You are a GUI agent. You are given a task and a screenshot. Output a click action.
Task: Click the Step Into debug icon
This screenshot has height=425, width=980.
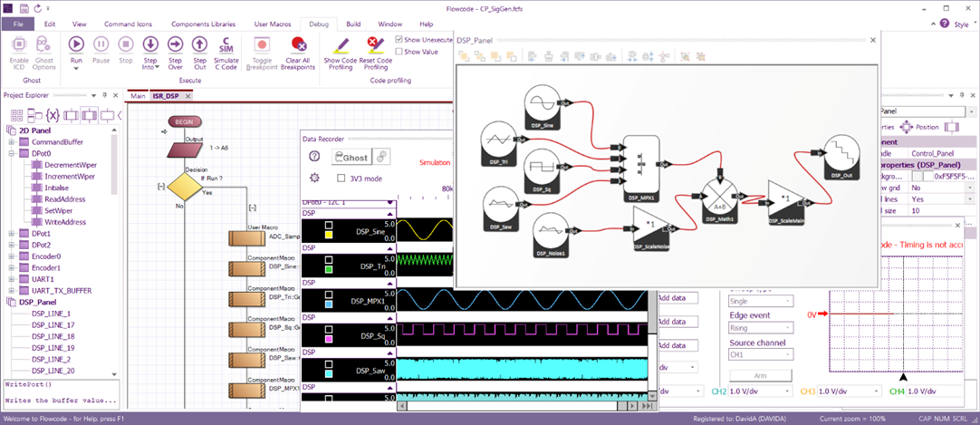(x=150, y=43)
